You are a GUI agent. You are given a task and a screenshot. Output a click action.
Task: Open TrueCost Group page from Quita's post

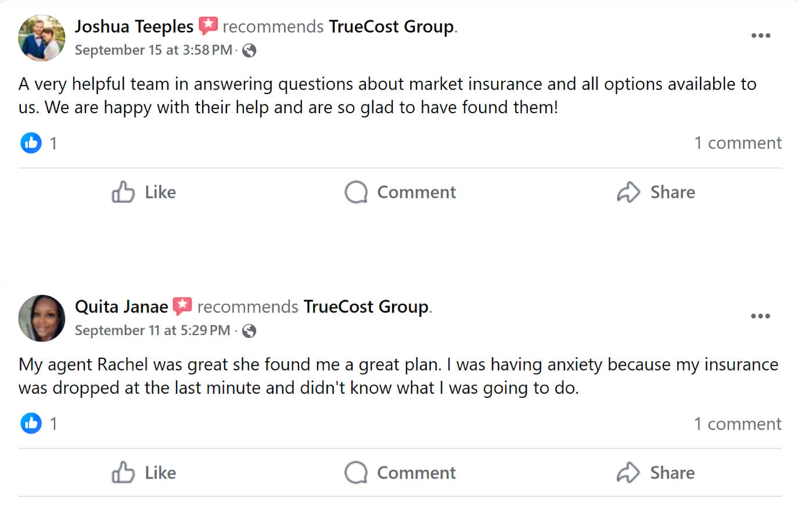[x=366, y=307]
